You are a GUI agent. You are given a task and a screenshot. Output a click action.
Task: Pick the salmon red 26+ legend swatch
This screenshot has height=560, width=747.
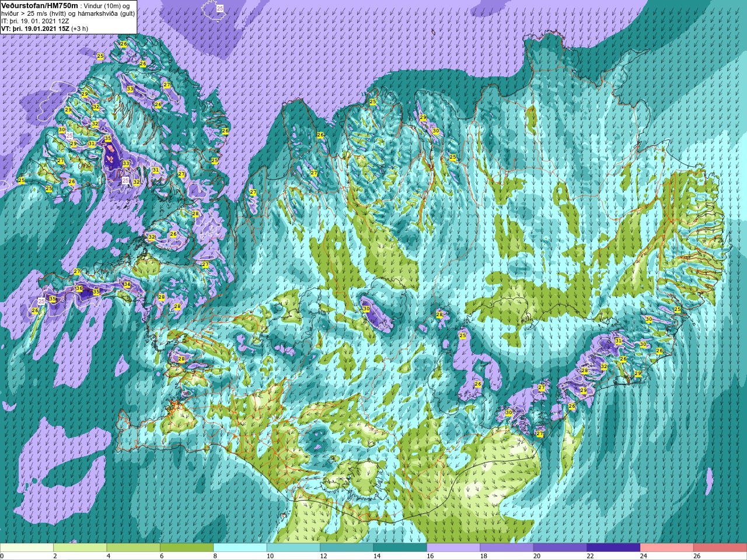pos(720,548)
